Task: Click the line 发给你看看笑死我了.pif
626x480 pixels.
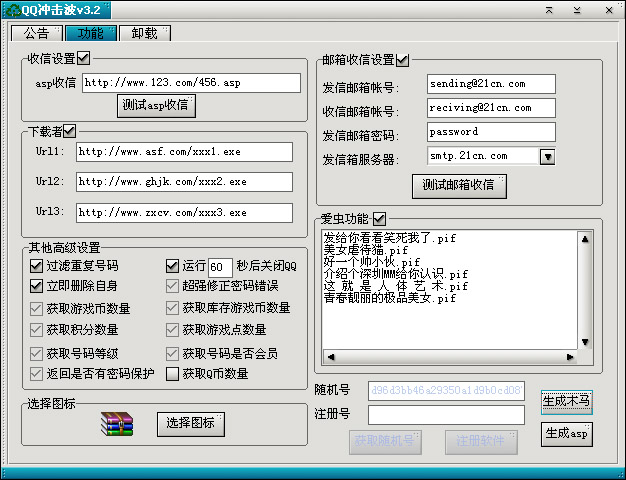Action: pos(390,238)
